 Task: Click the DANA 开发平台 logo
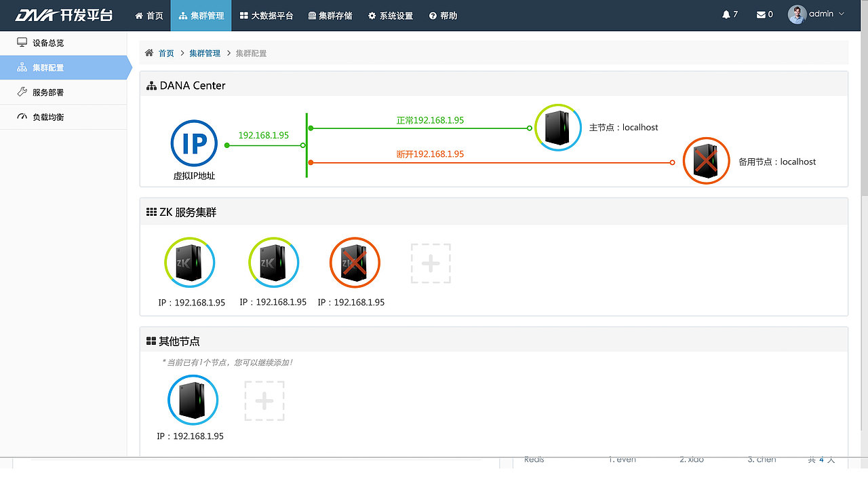coord(64,15)
